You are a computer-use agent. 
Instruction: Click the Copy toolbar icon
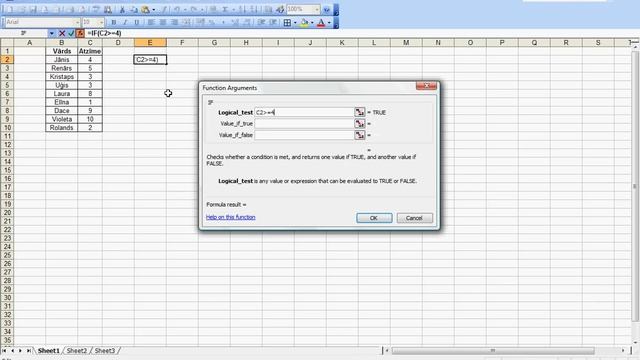point(133,9)
